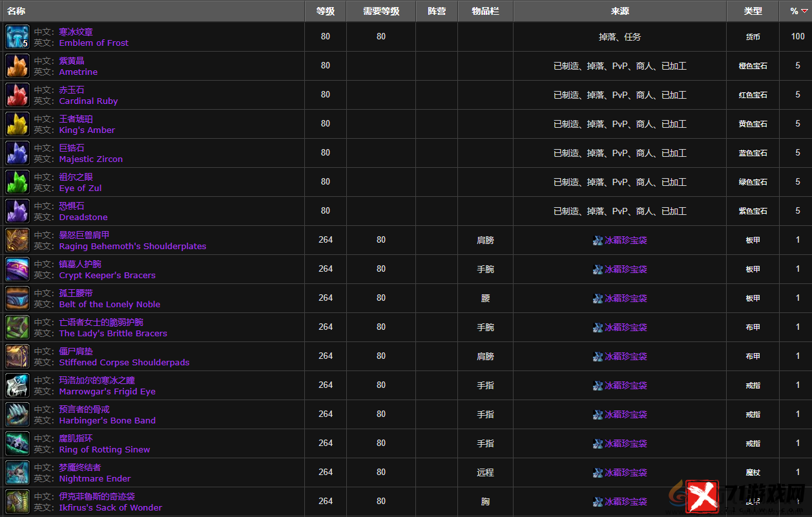This screenshot has height=517, width=812.
Task: Click the 100 percent value cell
Action: click(798, 37)
